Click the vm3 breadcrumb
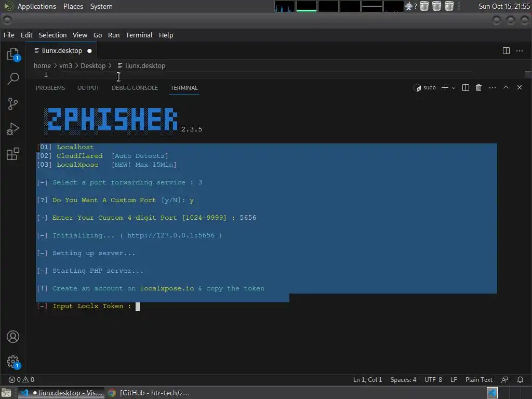 [65, 65]
